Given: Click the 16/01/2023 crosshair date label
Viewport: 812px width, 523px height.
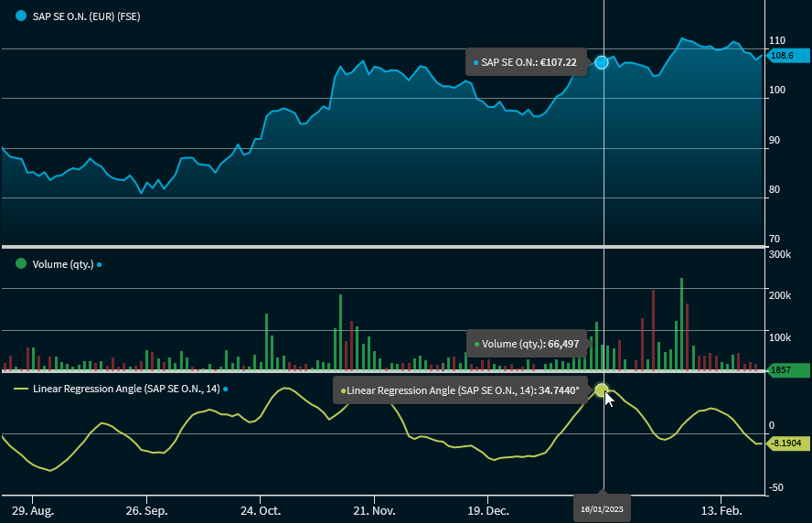Looking at the screenshot, I should pyautogui.click(x=602, y=508).
